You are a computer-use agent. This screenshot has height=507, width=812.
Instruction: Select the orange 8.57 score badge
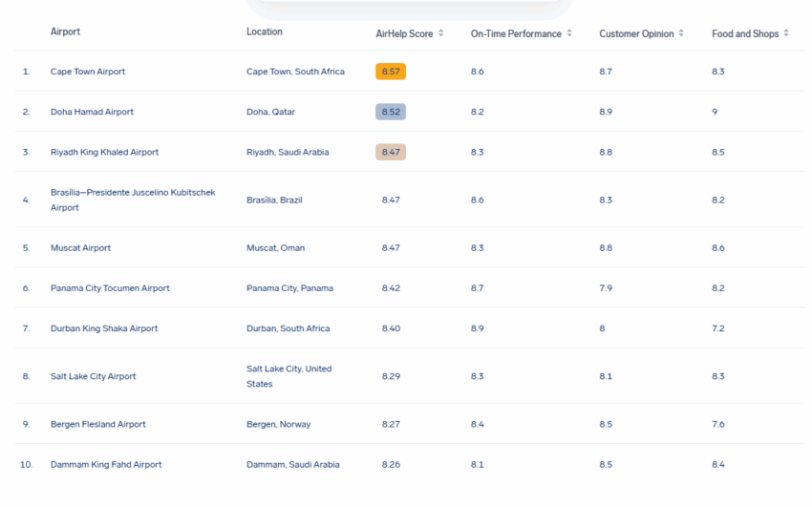391,72
